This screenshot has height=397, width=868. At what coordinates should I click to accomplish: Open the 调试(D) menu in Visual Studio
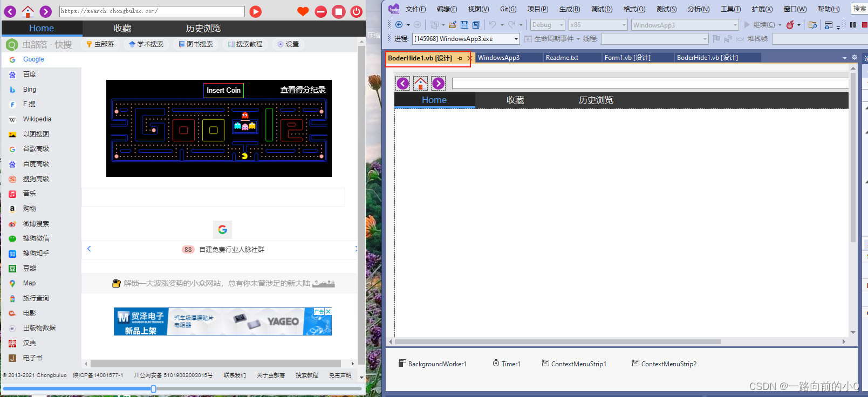pyautogui.click(x=602, y=9)
